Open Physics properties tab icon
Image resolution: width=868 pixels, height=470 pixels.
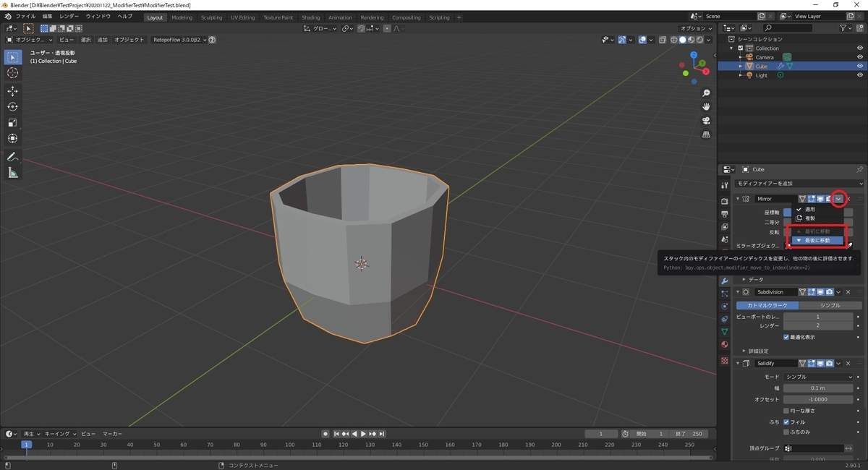(725, 306)
